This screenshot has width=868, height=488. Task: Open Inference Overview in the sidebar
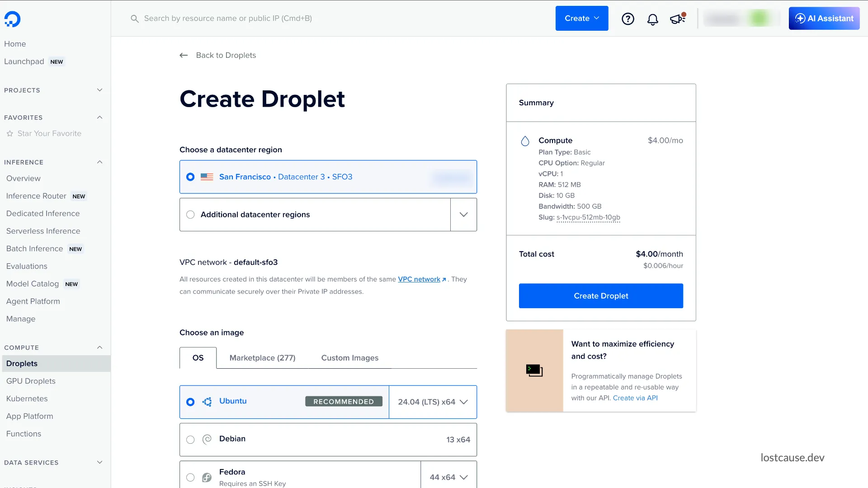23,178
